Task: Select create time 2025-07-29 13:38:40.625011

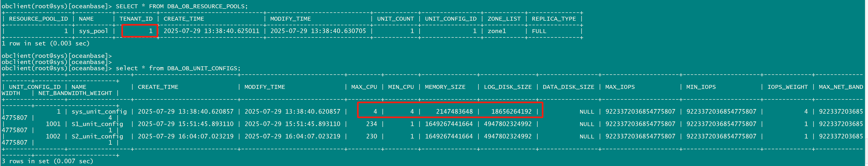Action: 212,31
